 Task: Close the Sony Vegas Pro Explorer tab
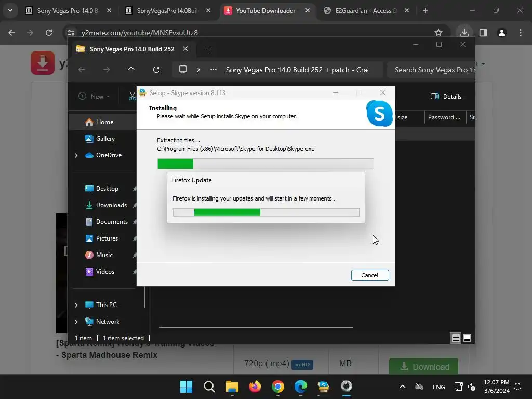tap(185, 49)
